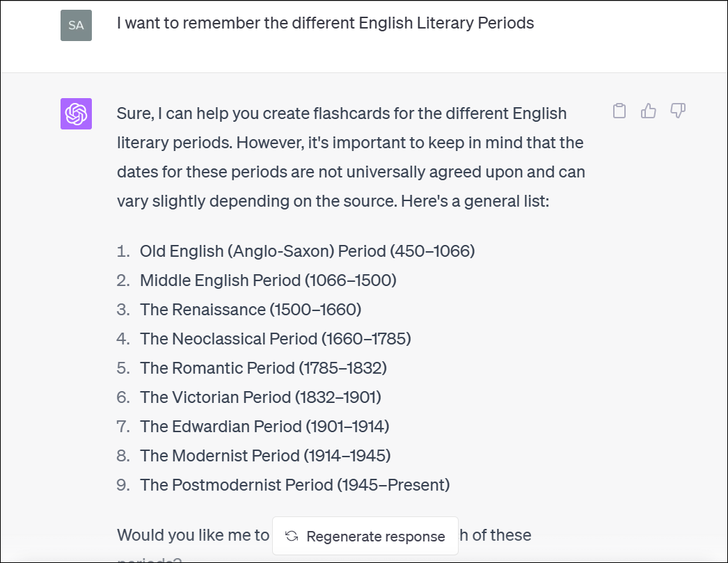Select The Victorian Period list item
Viewport: 728px width, 563px height.
(260, 397)
